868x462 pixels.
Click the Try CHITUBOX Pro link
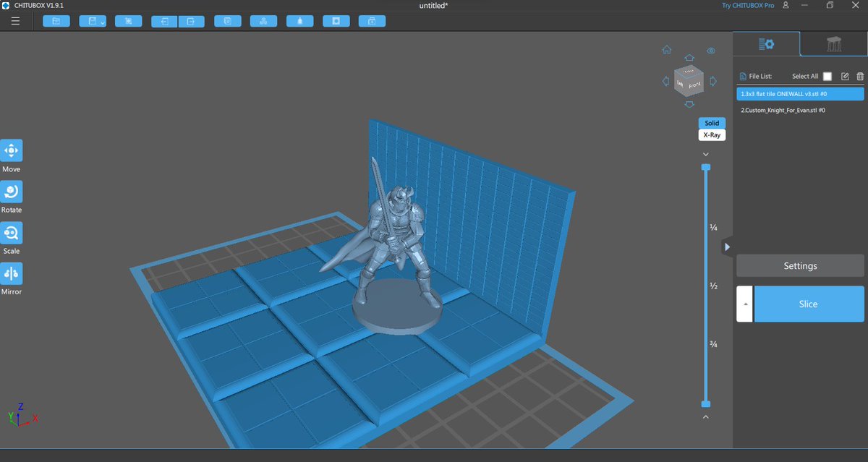pos(748,5)
